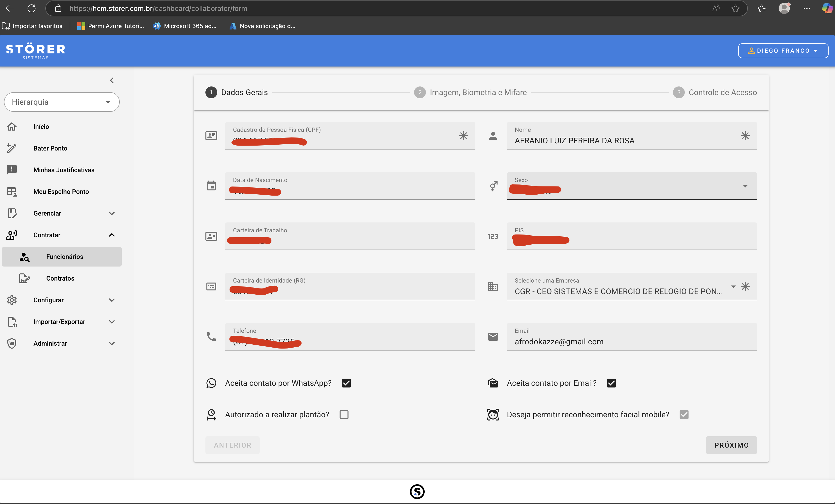Add page to favorites star icon
The width and height of the screenshot is (835, 504).
[x=735, y=8]
